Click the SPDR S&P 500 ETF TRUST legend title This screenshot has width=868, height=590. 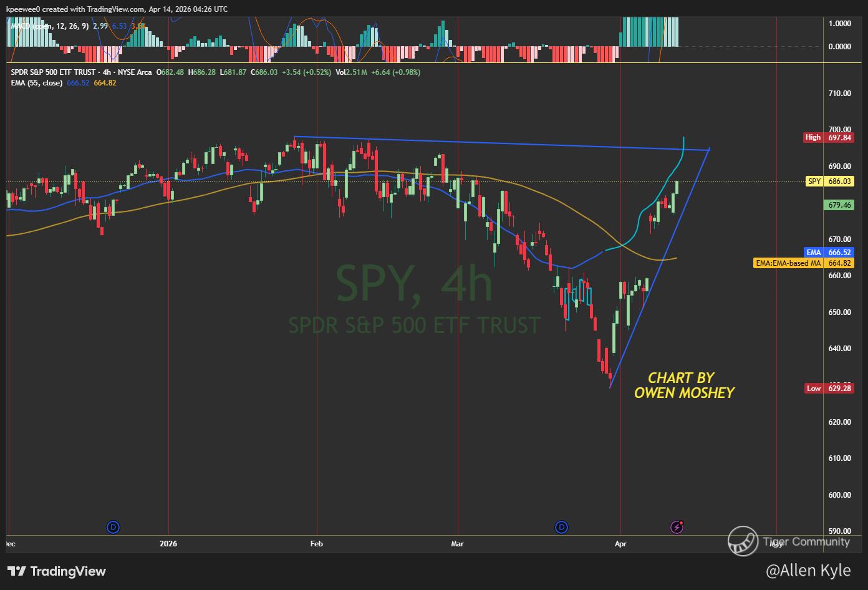tap(81, 72)
